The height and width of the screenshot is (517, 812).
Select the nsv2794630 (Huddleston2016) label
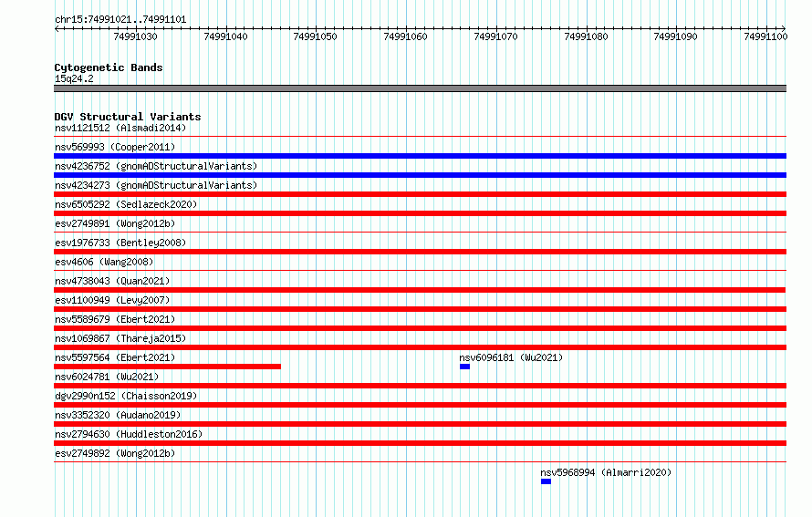(x=129, y=434)
